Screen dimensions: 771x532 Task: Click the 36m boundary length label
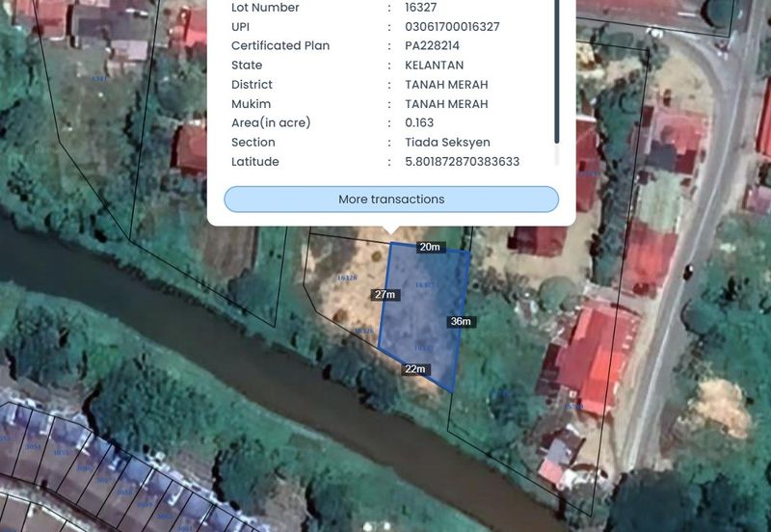461,322
